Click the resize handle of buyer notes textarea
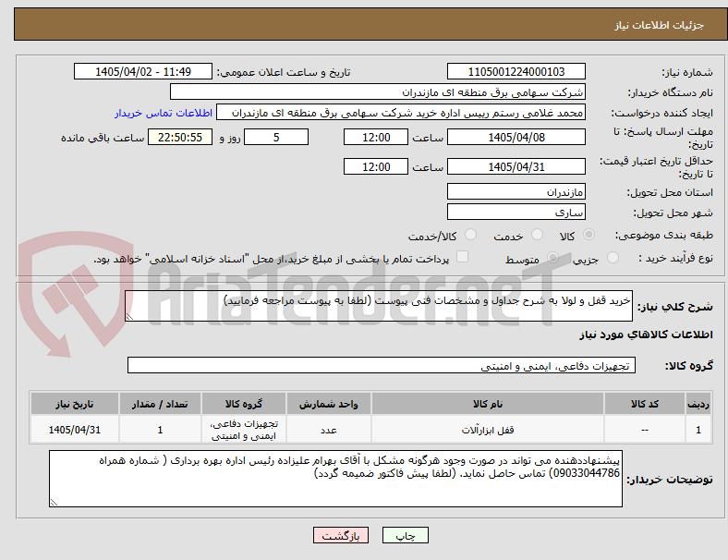 coord(54,503)
